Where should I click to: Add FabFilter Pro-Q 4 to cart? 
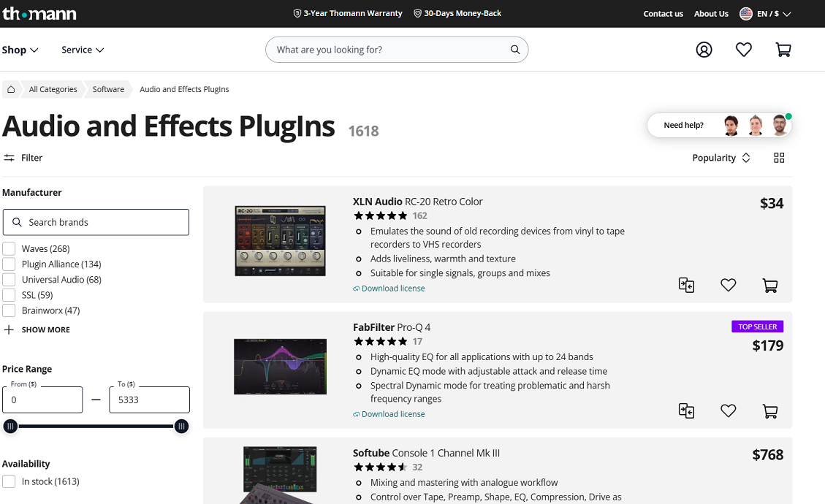(x=769, y=411)
